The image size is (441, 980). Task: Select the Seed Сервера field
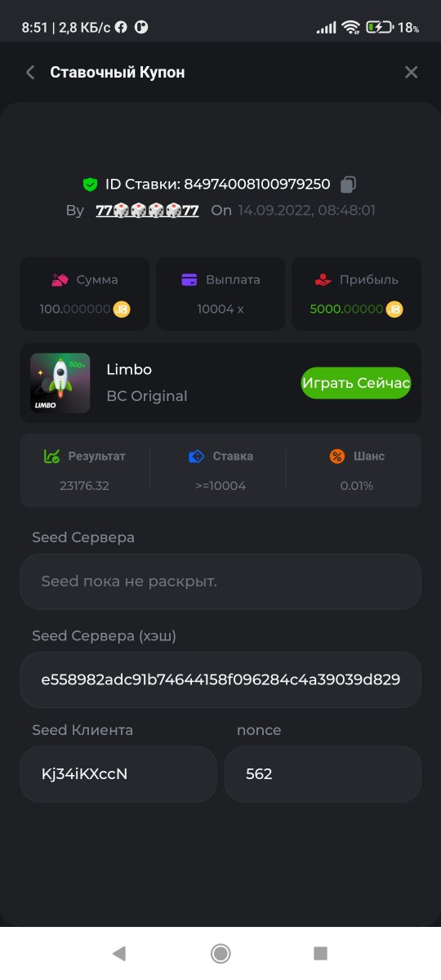(x=220, y=582)
